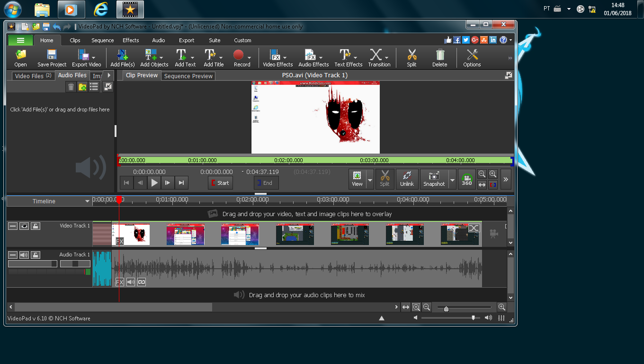644x364 pixels.
Task: Mute Audio Track 1 with its speaker button
Action: tap(24, 255)
